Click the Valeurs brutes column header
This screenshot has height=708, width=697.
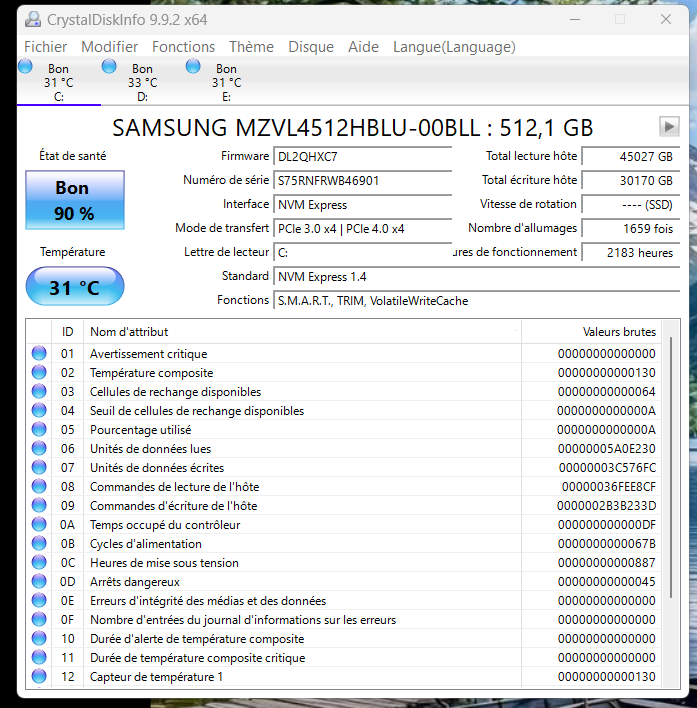[591, 332]
